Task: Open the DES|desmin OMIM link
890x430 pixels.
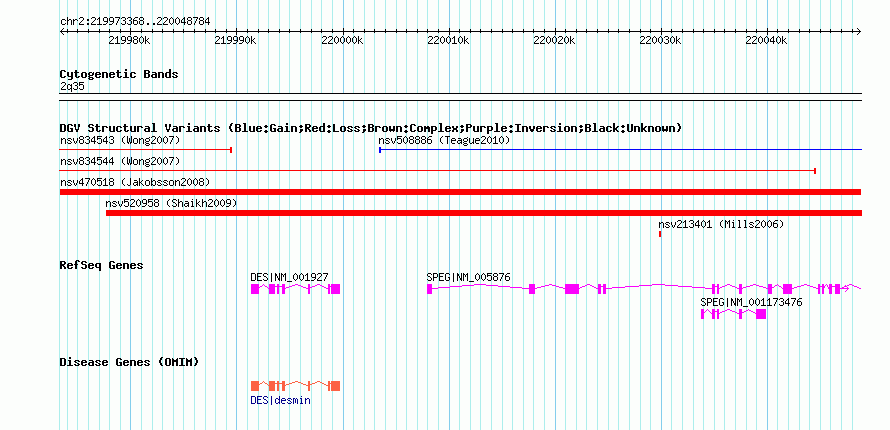Action: 280,400
